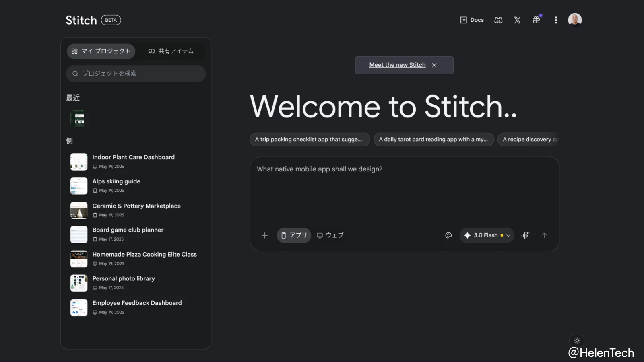Expand the 3.0 Flash model dropdown
This screenshot has width=644, height=362.
pos(487,235)
